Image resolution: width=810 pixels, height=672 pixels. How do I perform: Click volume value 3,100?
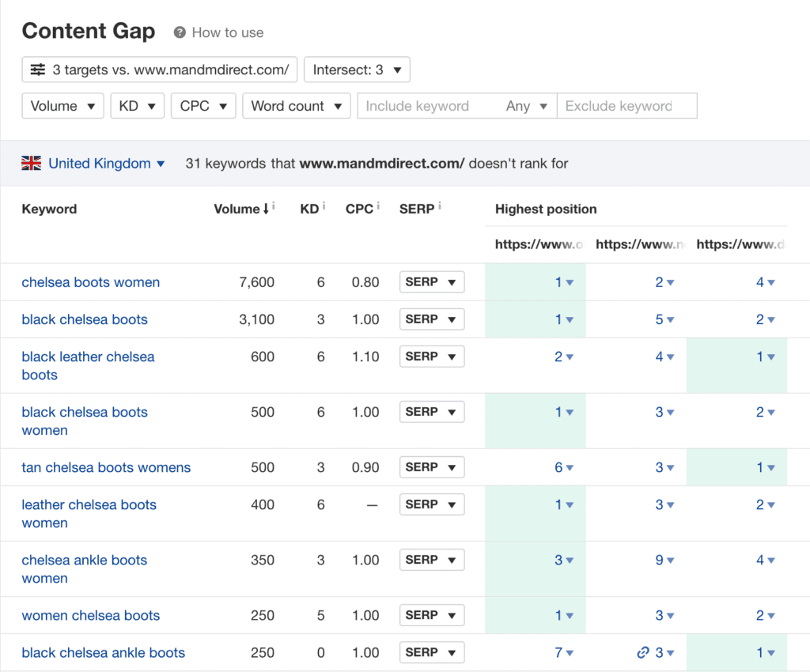[x=257, y=319]
